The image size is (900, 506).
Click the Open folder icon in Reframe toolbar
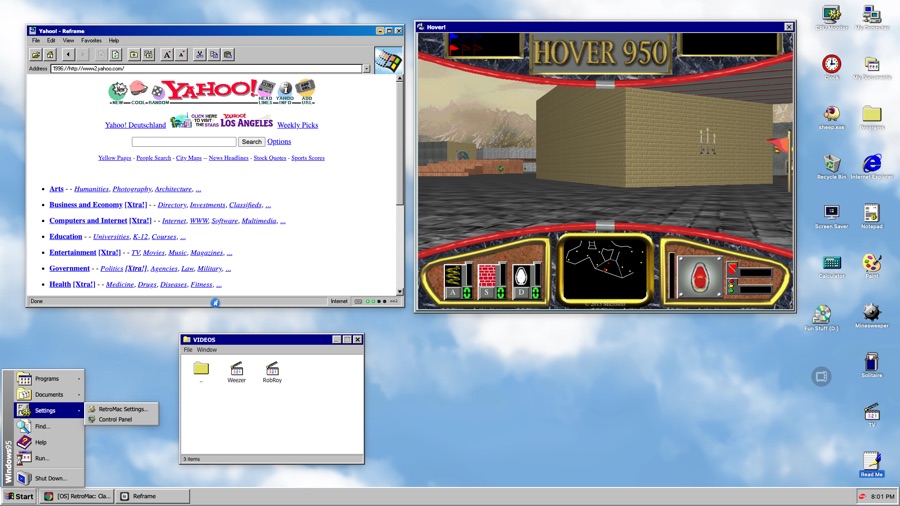pyautogui.click(x=36, y=55)
